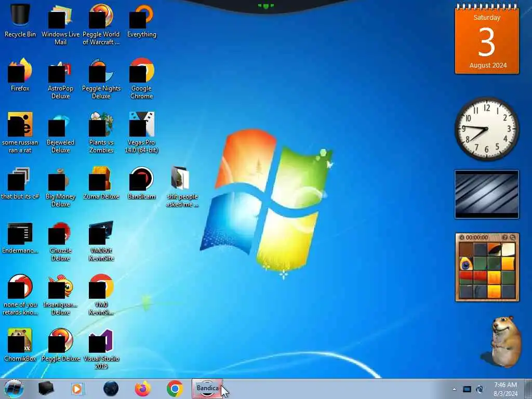Select Vegas Pro 14.0 (64-bit) shortcut
The image size is (532, 399).
pos(141,132)
